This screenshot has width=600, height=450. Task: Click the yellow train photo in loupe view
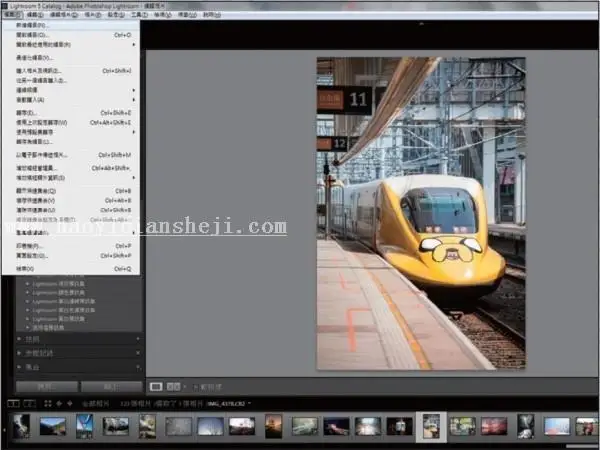point(421,214)
